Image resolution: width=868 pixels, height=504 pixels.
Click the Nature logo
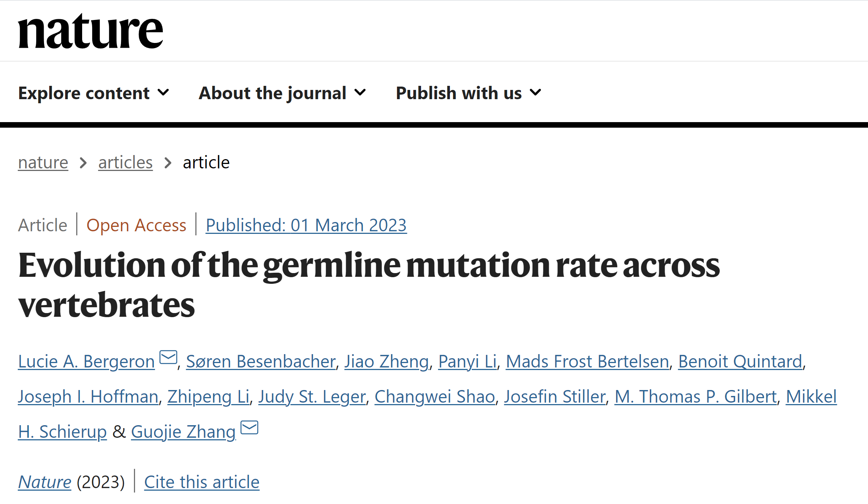click(x=90, y=31)
